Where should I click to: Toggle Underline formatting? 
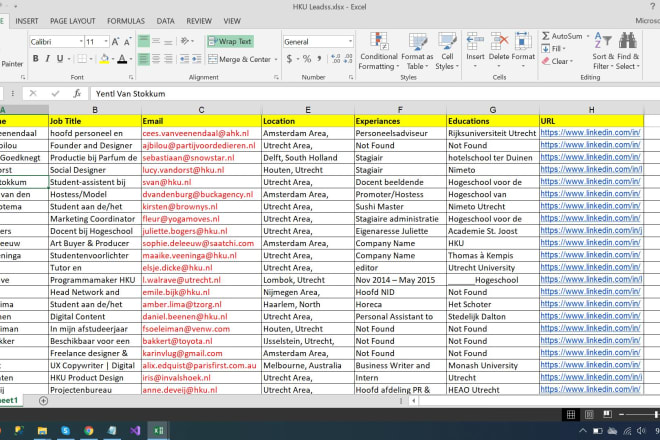60,59
